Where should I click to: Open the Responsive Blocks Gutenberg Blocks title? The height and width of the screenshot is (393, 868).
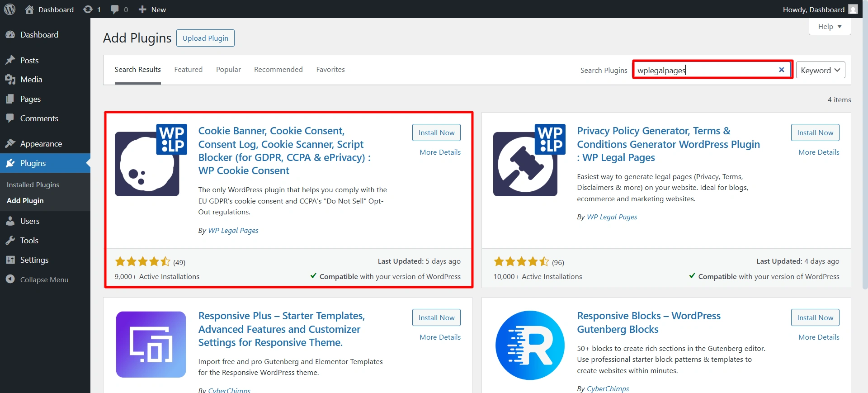649,322
